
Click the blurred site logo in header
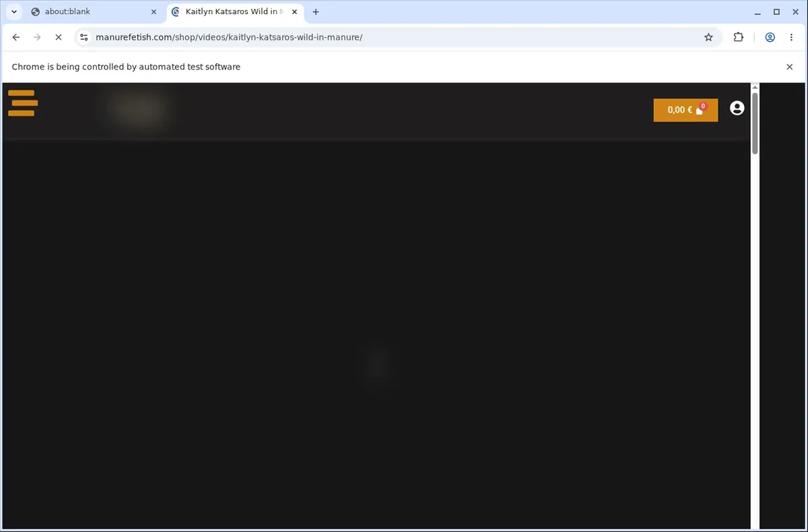[139, 109]
